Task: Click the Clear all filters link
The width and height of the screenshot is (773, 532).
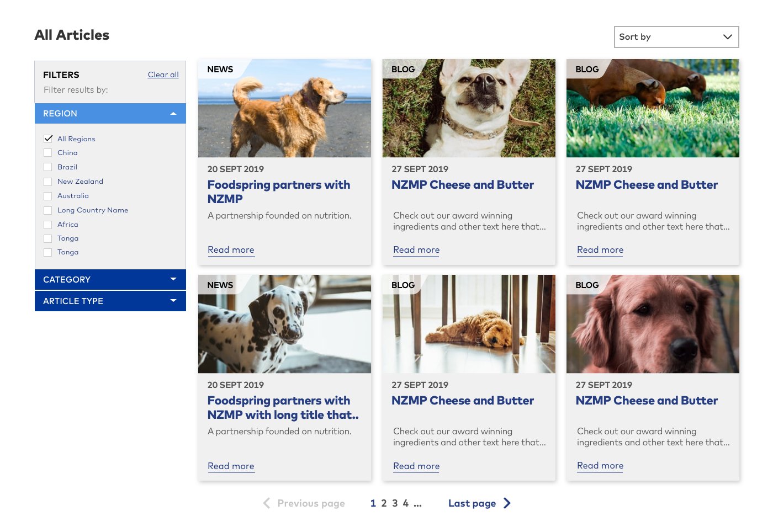Action: click(163, 75)
